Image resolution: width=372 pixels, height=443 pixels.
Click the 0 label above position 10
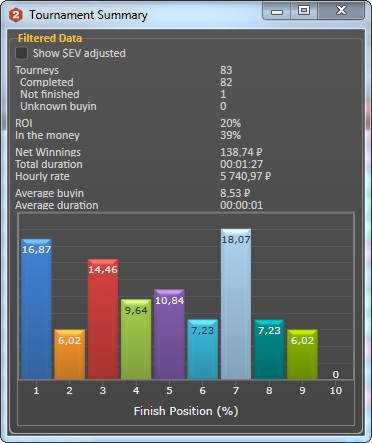coord(336,374)
